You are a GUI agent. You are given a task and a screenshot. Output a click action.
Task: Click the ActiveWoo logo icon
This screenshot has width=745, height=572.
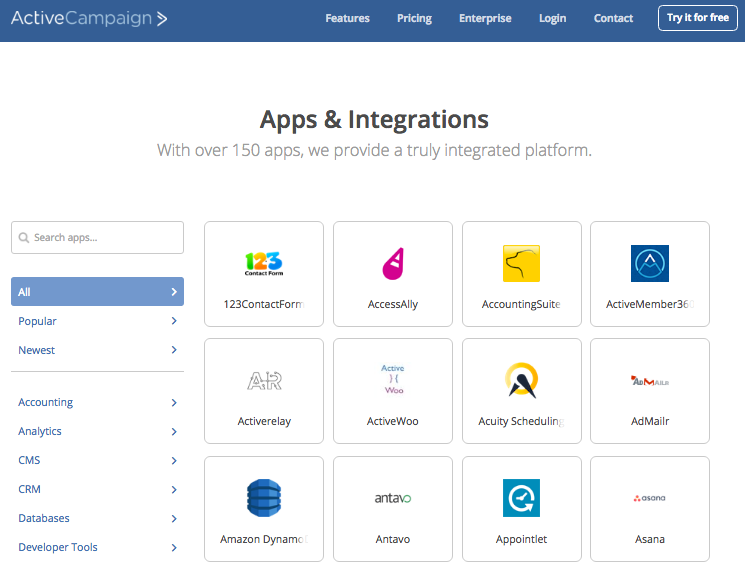pos(393,379)
